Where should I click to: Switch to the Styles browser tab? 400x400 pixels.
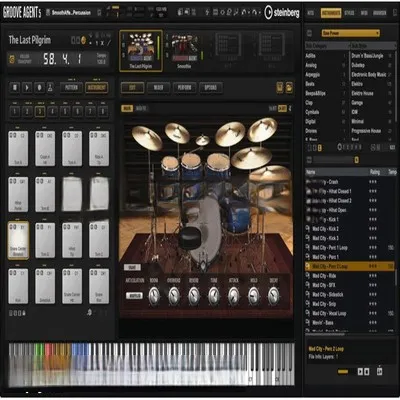point(349,13)
